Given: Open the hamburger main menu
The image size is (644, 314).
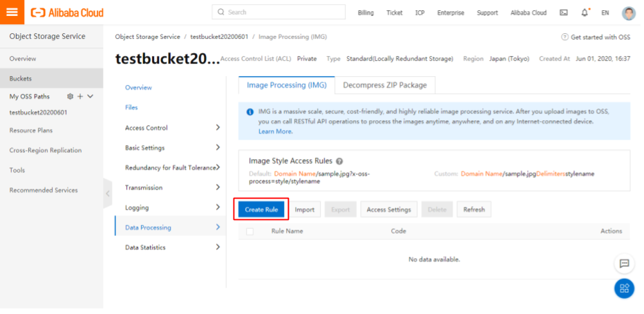Looking at the screenshot, I should point(12,12).
